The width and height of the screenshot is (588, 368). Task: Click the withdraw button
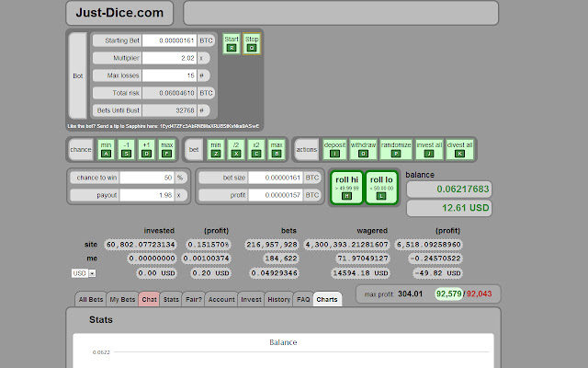(363, 149)
